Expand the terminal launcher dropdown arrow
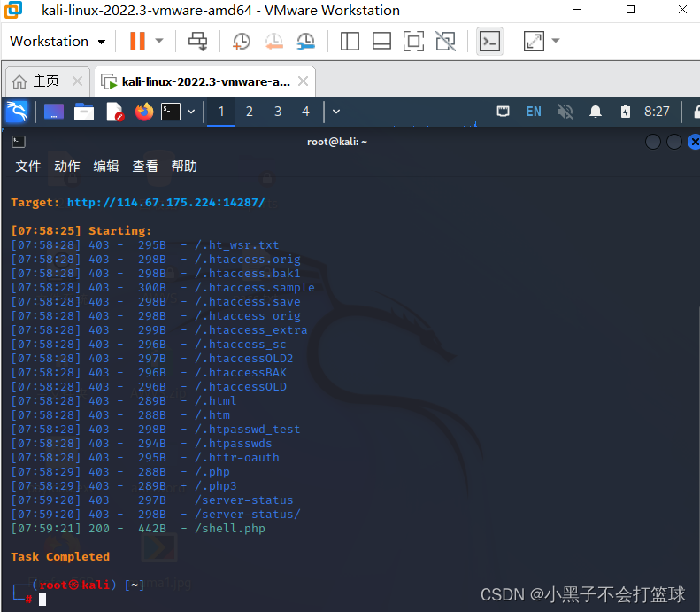The image size is (700, 612). pyautogui.click(x=191, y=112)
